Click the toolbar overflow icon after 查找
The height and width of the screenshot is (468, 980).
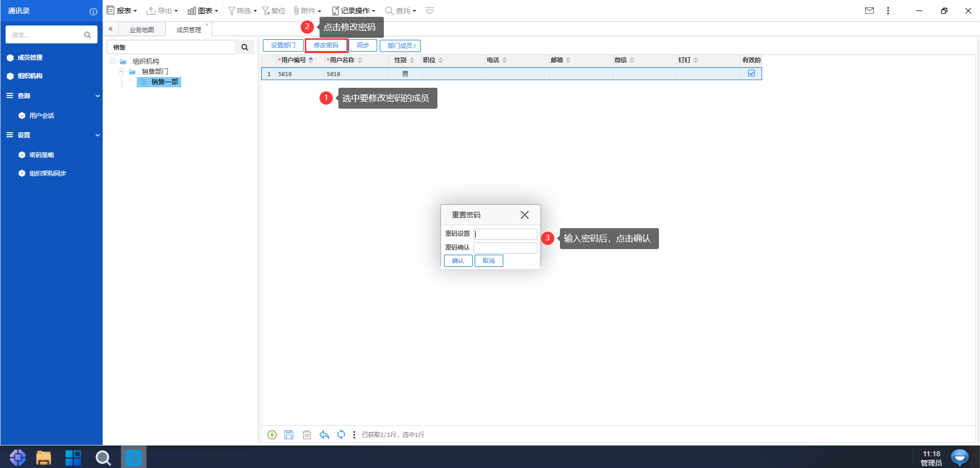coord(430,11)
